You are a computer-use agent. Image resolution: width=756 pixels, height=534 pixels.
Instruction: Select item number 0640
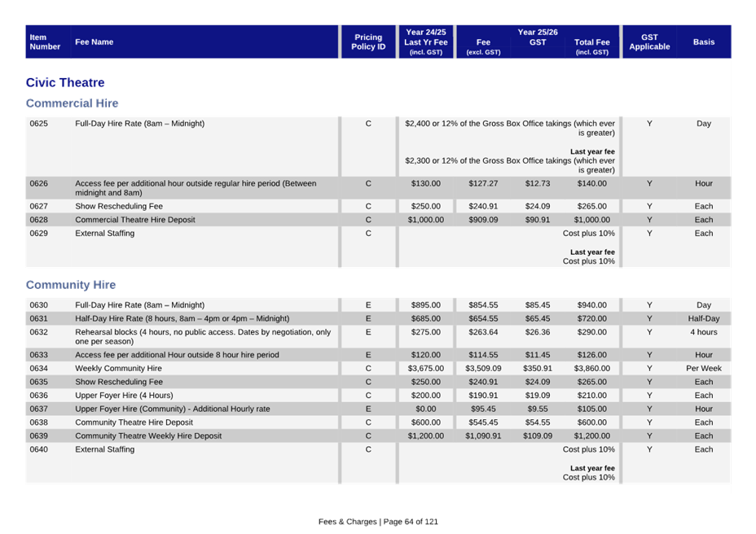pyautogui.click(x=38, y=449)
